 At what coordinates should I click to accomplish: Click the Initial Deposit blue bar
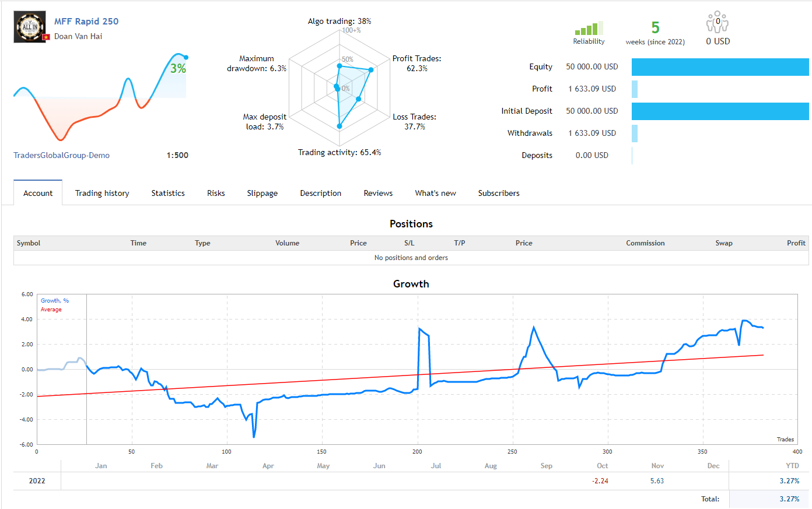tap(720, 111)
